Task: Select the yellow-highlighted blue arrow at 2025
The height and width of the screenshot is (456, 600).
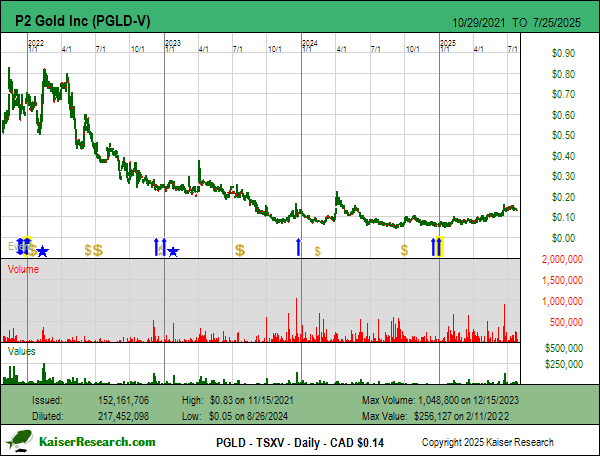Action: pos(439,247)
